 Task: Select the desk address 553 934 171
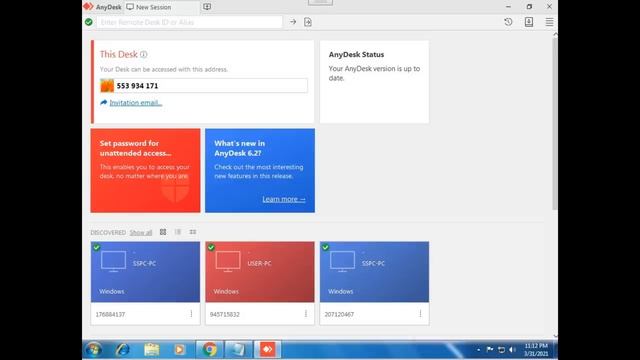pos(137,86)
